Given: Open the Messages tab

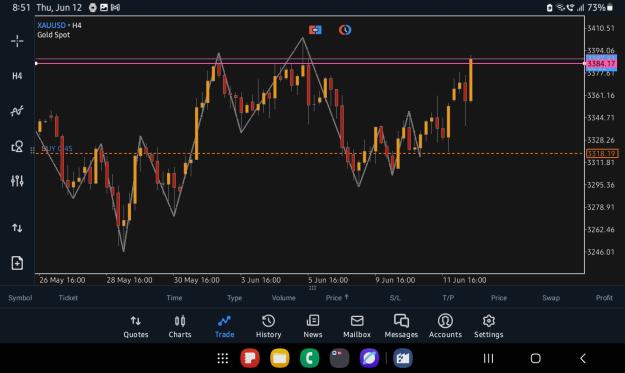Looking at the screenshot, I should pyautogui.click(x=401, y=327).
